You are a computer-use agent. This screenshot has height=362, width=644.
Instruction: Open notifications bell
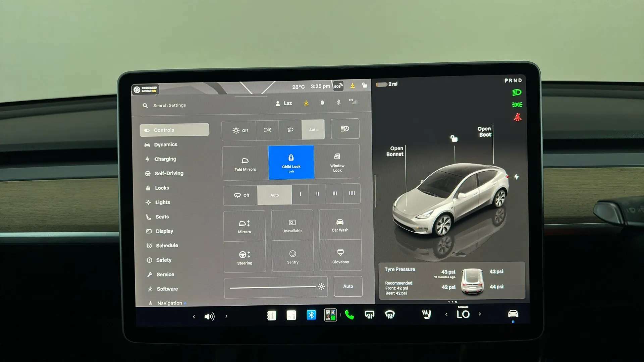(322, 103)
